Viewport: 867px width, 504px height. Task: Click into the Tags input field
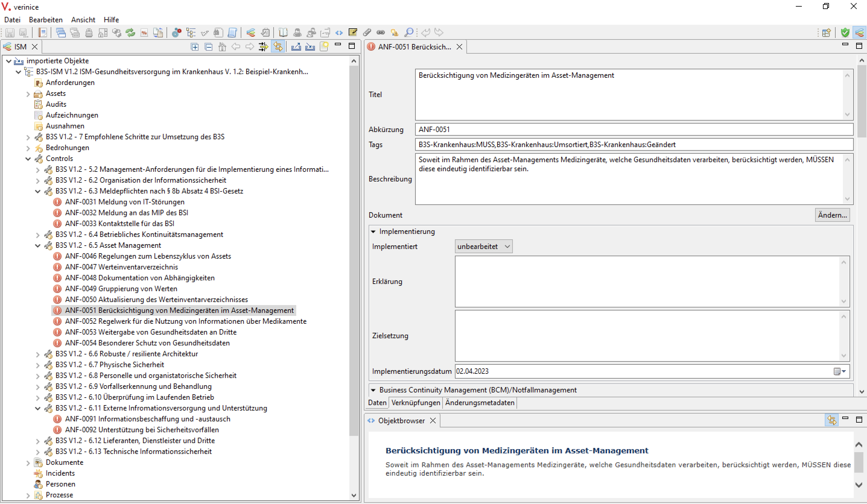point(634,145)
